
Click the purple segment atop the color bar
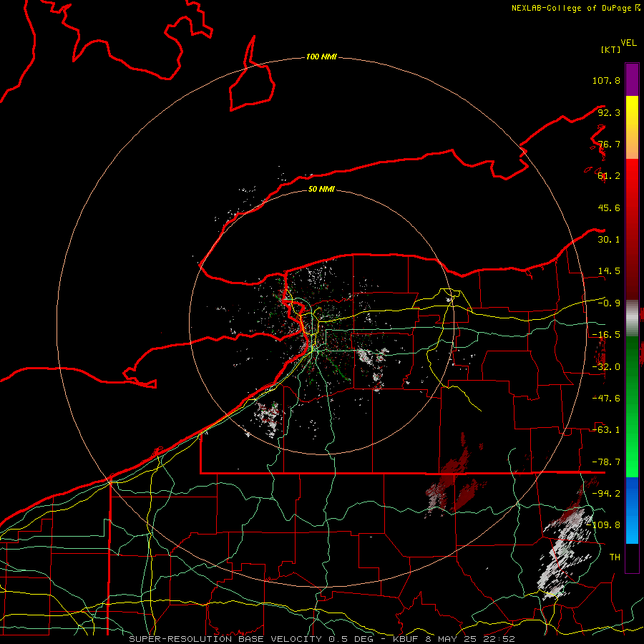click(632, 79)
